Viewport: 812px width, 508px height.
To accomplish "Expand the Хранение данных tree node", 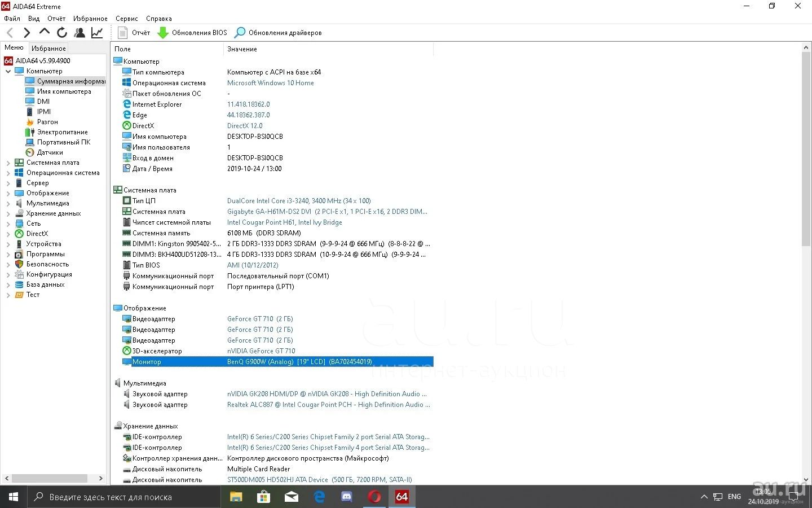I will [x=8, y=213].
